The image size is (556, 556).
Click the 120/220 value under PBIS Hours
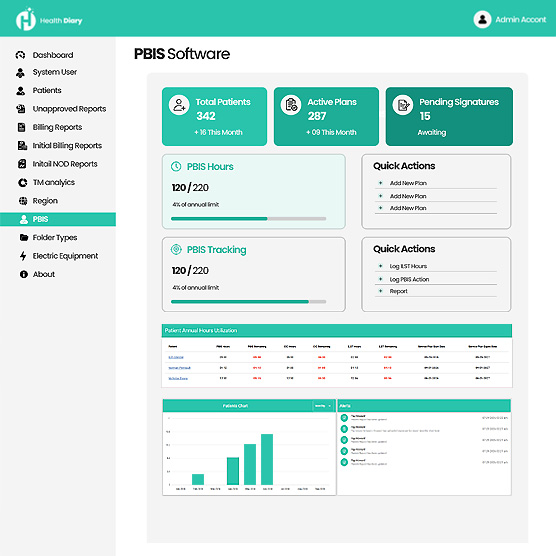tap(190, 188)
